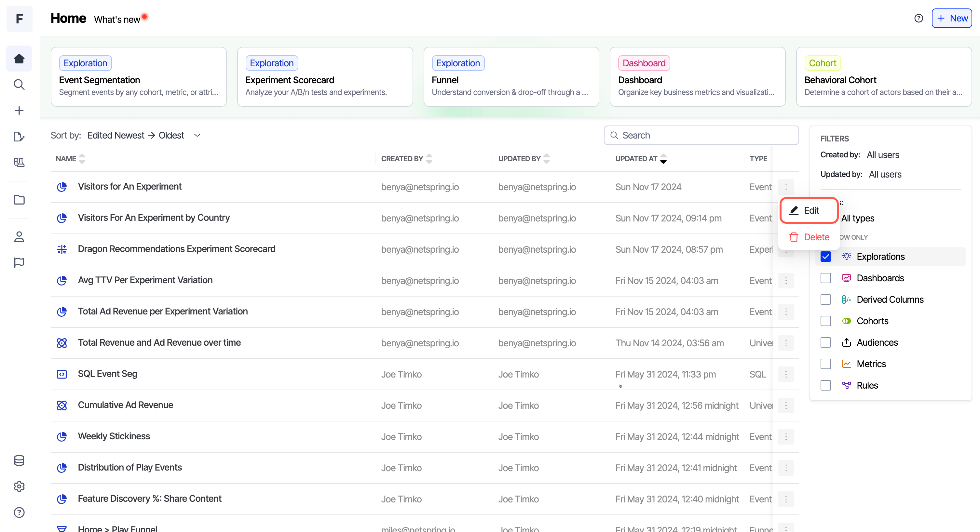The height and width of the screenshot is (532, 980).
Task: Open more options for Weekly Stickiness row
Action: 786,436
